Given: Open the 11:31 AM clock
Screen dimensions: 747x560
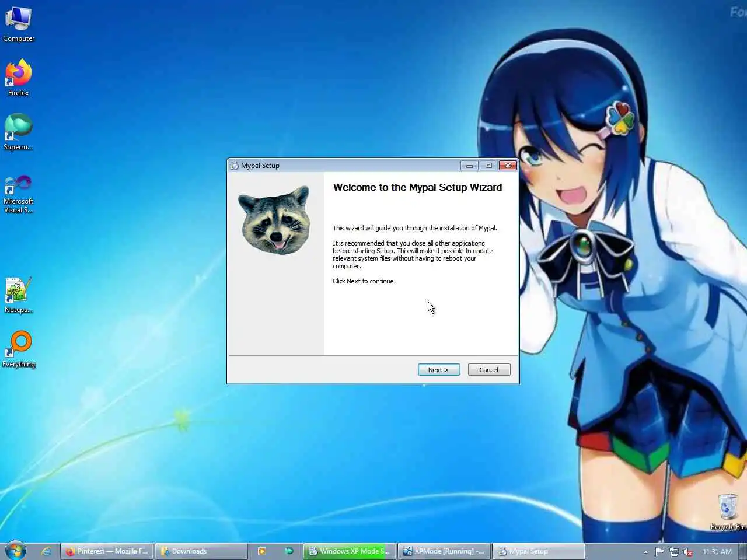Looking at the screenshot, I should click(x=717, y=552).
